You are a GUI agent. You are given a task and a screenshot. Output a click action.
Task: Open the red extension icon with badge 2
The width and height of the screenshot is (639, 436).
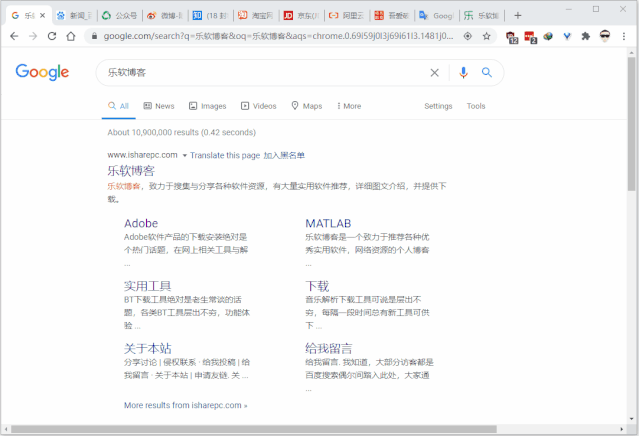(x=530, y=37)
